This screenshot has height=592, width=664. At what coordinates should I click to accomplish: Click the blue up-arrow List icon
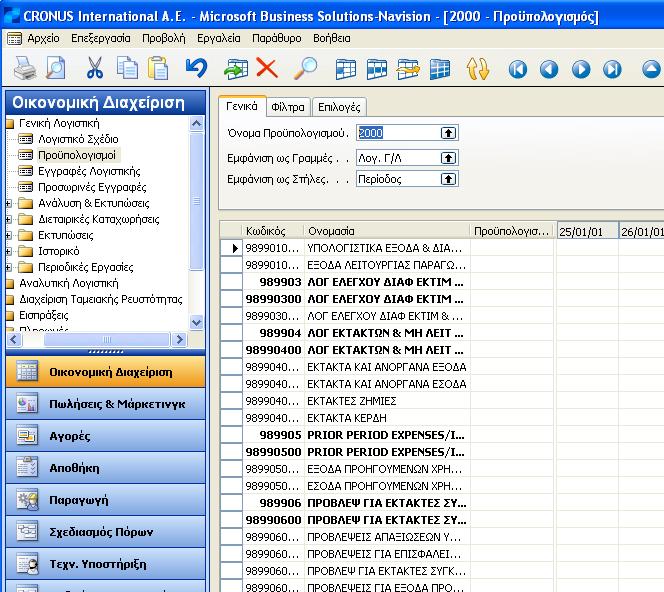click(x=652, y=69)
